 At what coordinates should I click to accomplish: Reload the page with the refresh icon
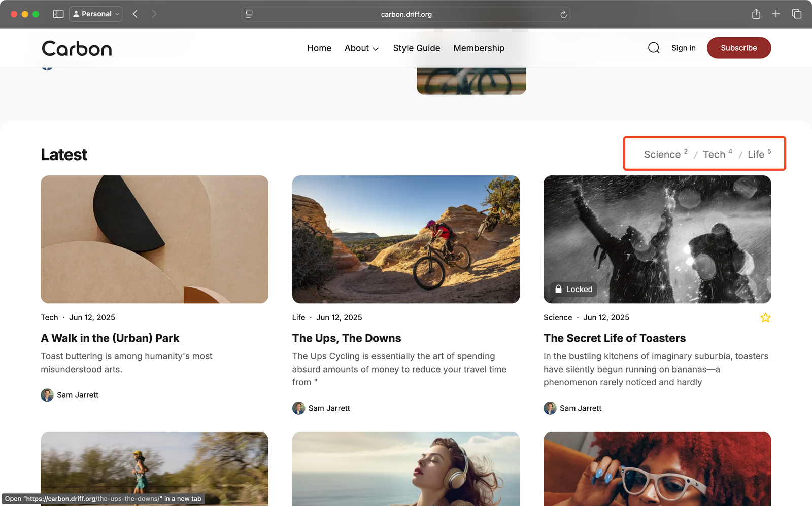(x=563, y=14)
